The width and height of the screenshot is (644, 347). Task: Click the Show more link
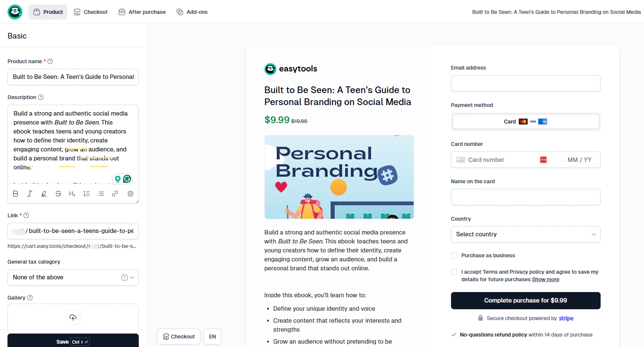(x=545, y=279)
